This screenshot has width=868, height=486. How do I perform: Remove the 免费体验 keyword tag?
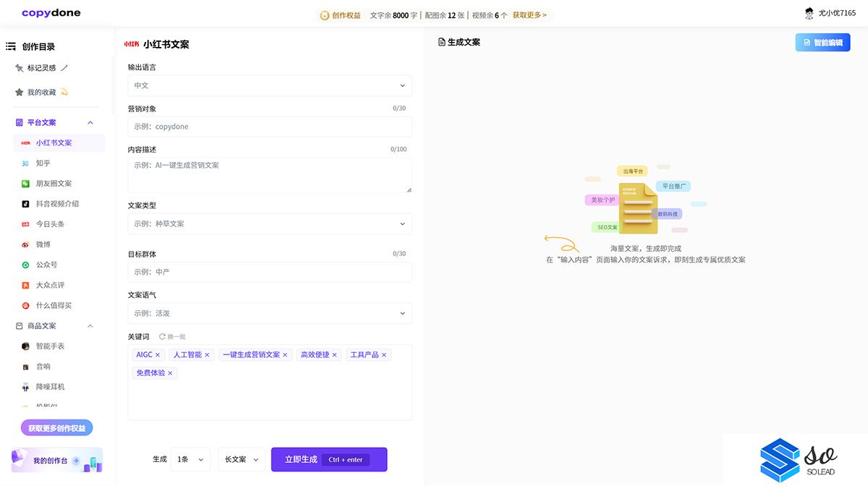coord(171,373)
